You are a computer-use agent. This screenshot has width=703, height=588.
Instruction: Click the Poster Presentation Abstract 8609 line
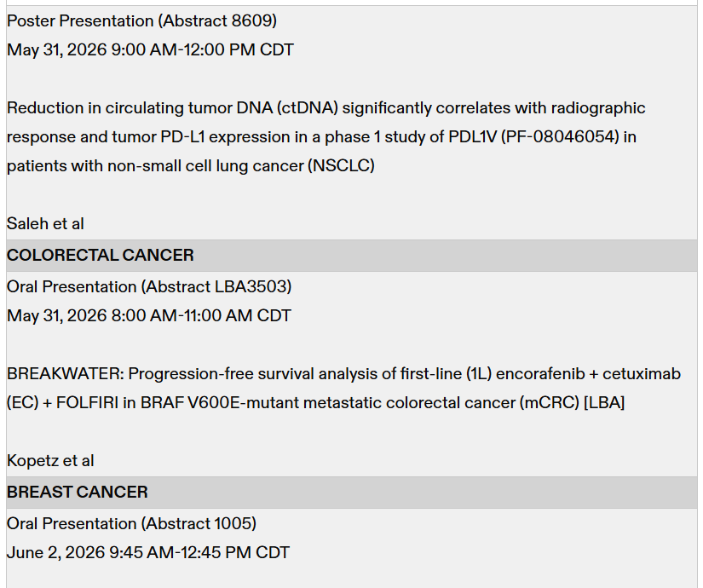click(x=141, y=20)
